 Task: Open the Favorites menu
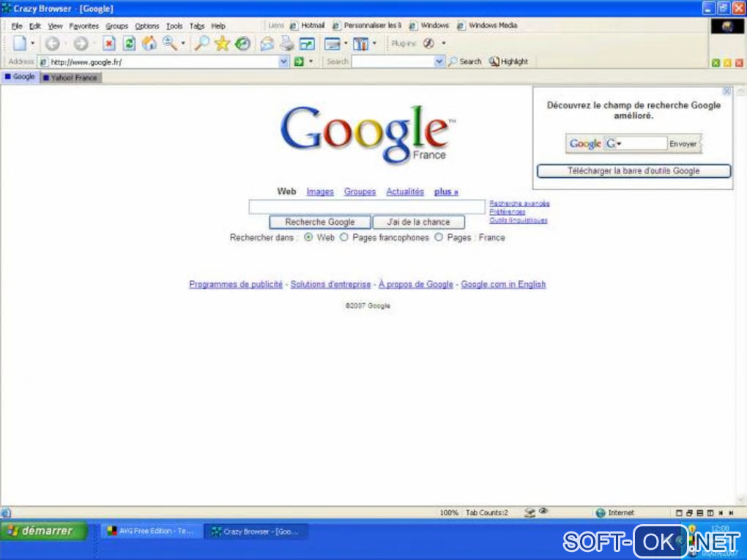[x=83, y=26]
